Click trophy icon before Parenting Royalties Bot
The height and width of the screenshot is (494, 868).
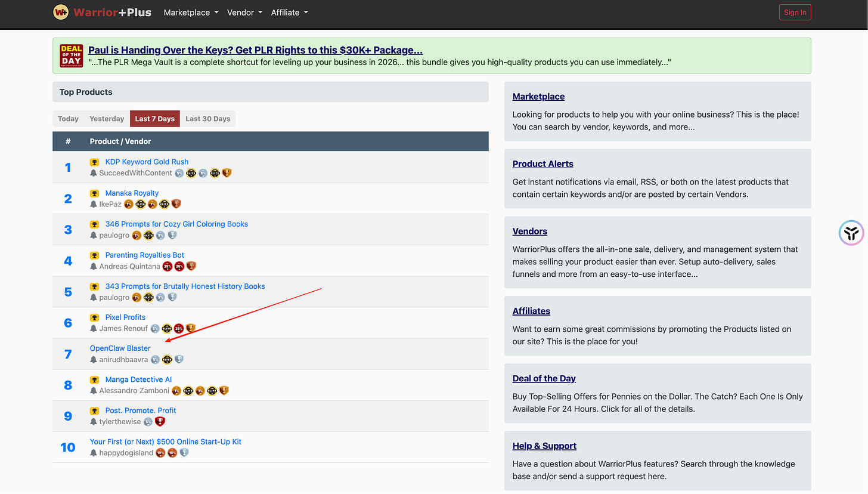(x=94, y=255)
